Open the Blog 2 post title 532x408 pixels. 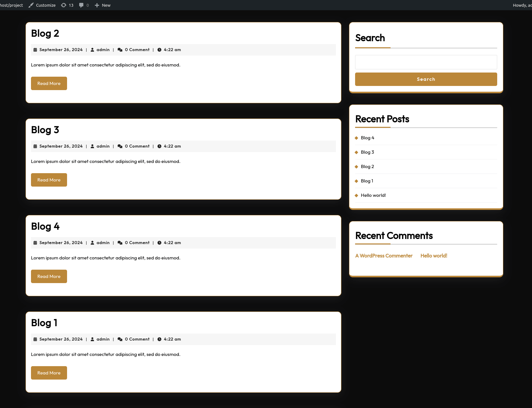[45, 34]
